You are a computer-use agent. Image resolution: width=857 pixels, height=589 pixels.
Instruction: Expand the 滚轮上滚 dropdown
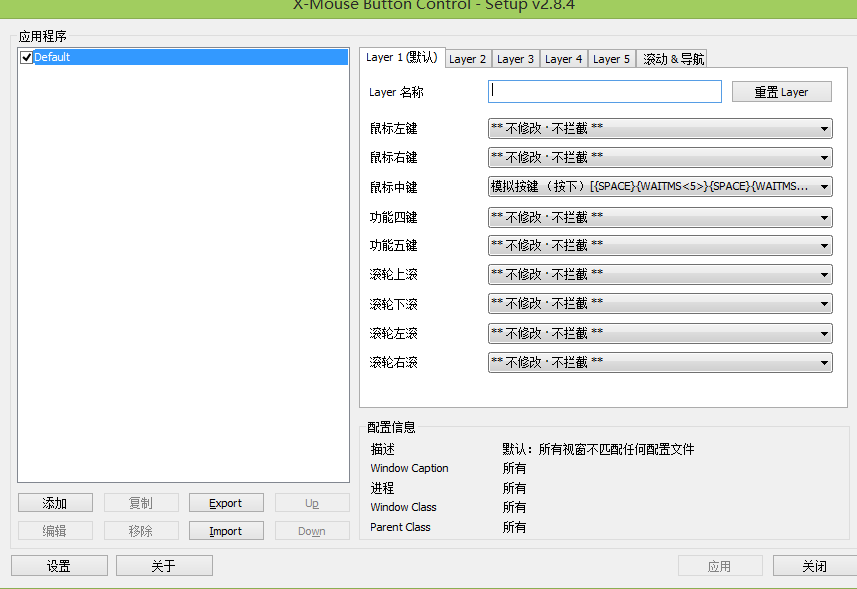pos(660,274)
